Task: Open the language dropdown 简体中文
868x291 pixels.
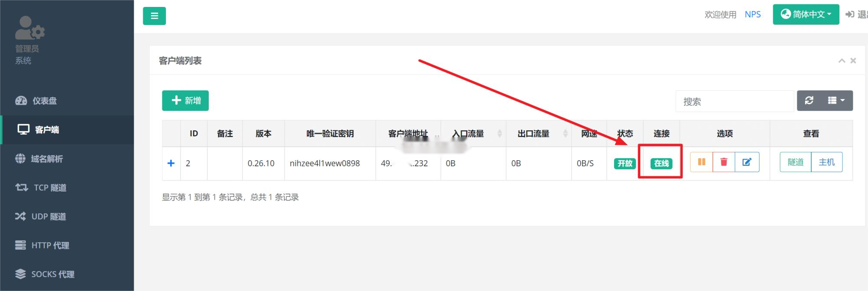Action: pyautogui.click(x=806, y=14)
